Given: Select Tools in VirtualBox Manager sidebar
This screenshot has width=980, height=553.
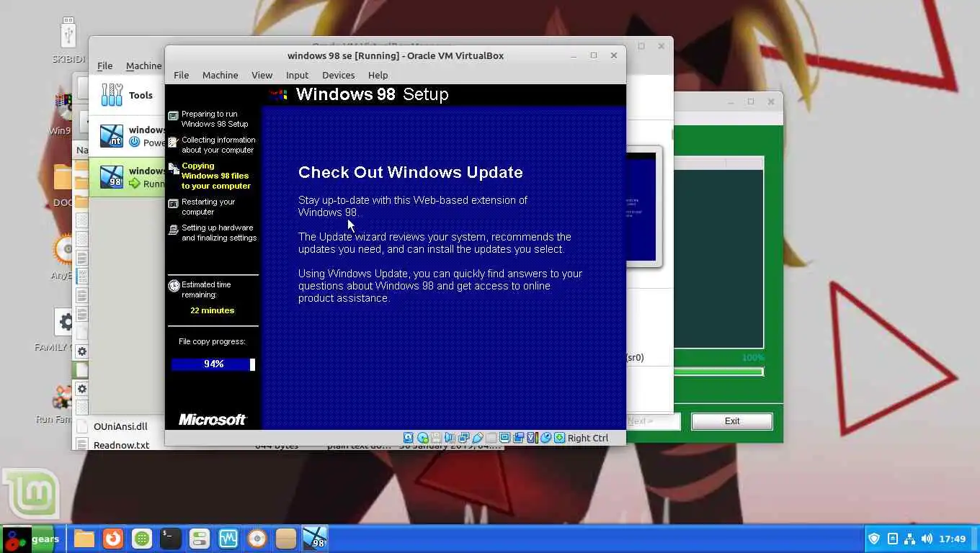Looking at the screenshot, I should click(x=127, y=94).
